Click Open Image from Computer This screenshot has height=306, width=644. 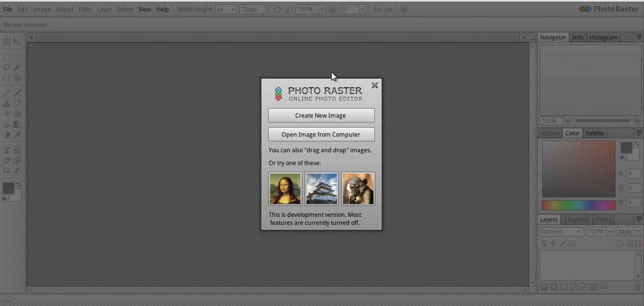coord(321,134)
